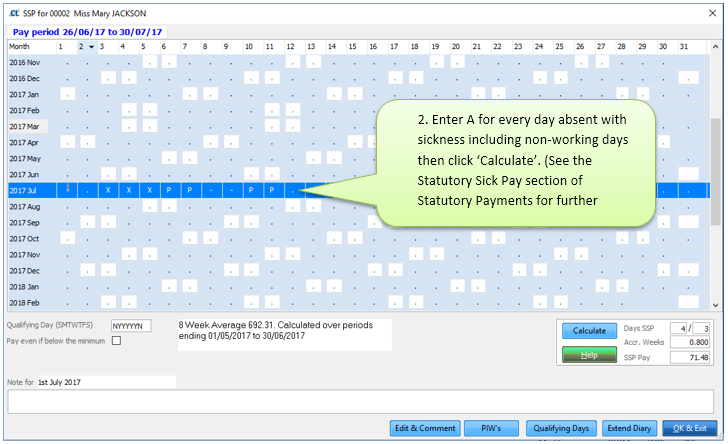This screenshot has width=728, height=444.
Task: Click the P cell for 10 July 2017
Action: pyautogui.click(x=251, y=190)
